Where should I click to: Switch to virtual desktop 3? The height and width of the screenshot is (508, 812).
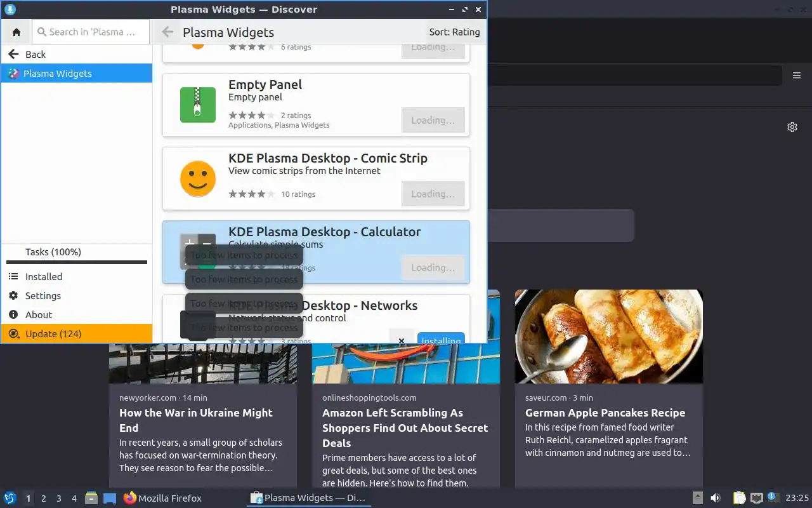(58, 498)
